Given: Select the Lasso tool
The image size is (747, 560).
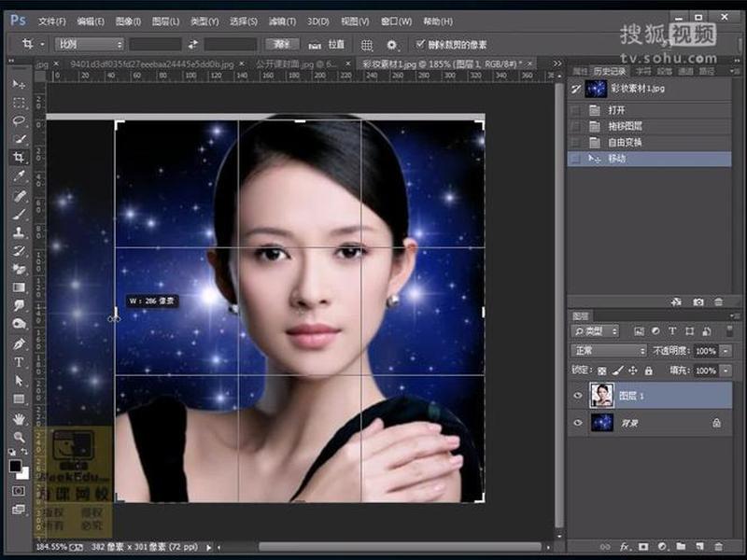Looking at the screenshot, I should pos(19,121).
